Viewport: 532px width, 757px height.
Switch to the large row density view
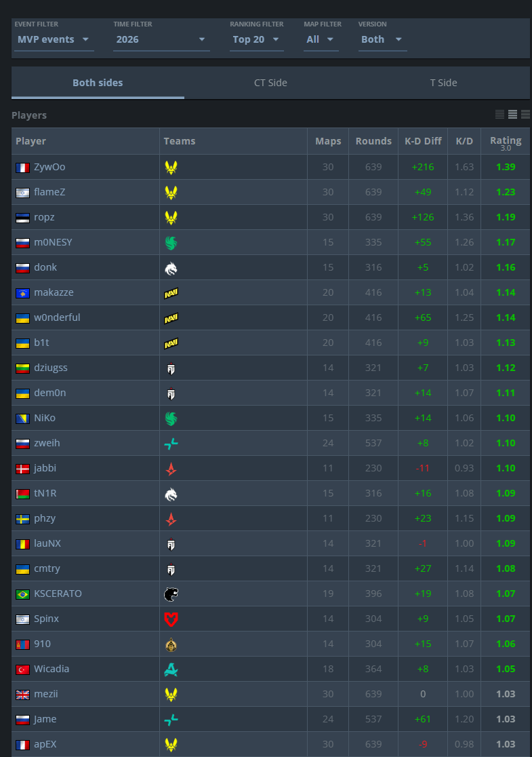[525, 115]
